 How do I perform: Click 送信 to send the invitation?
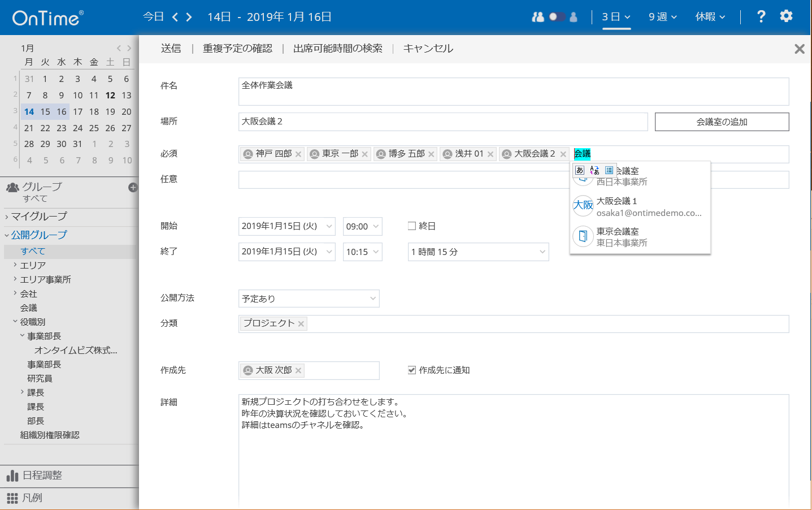tap(171, 48)
